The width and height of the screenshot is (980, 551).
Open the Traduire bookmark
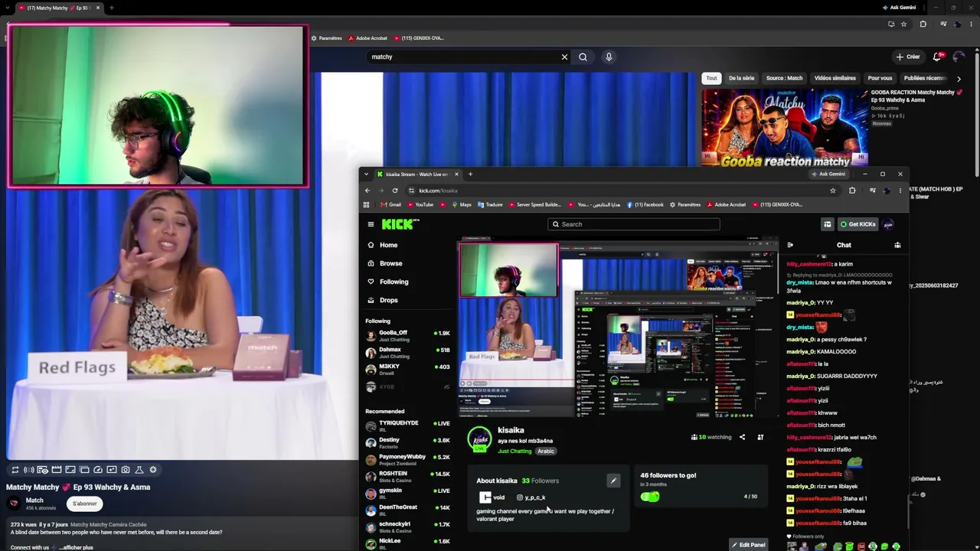tap(490, 205)
